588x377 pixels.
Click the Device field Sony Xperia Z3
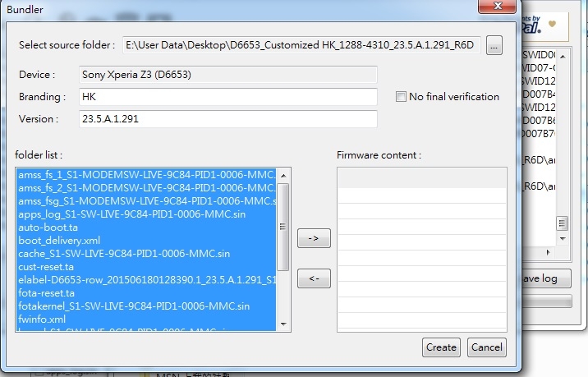coord(228,75)
